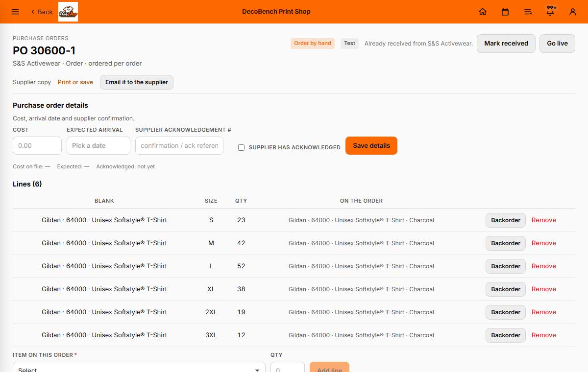Click 'Acknowledged: not yet' status text
This screenshot has width=588, height=372.
coord(125,166)
